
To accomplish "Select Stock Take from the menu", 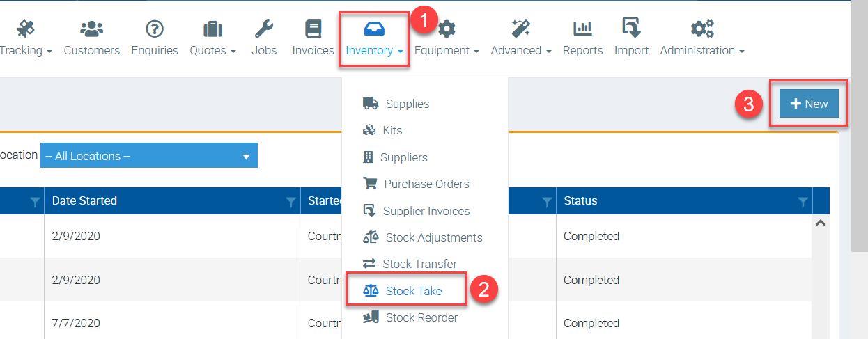I will [413, 291].
